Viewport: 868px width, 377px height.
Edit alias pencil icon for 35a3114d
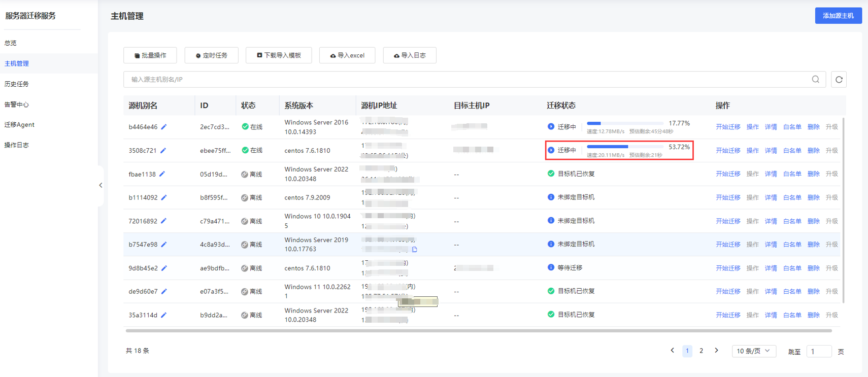point(163,315)
